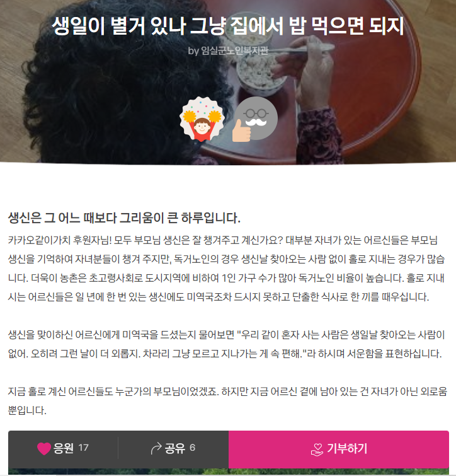
Task: Select the cheerleader pom-pom badge
Action: click(x=202, y=119)
